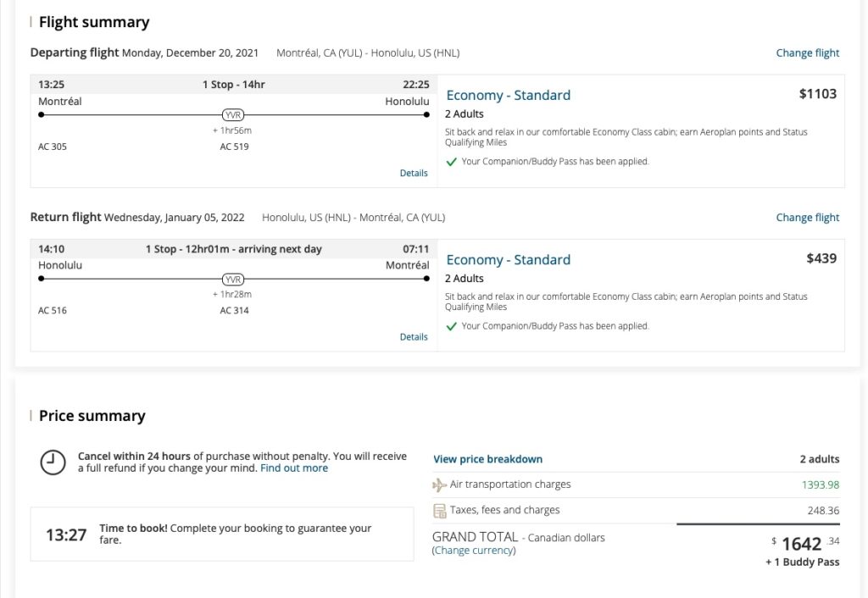
Task: Change the departing flight selection
Action: coord(807,53)
